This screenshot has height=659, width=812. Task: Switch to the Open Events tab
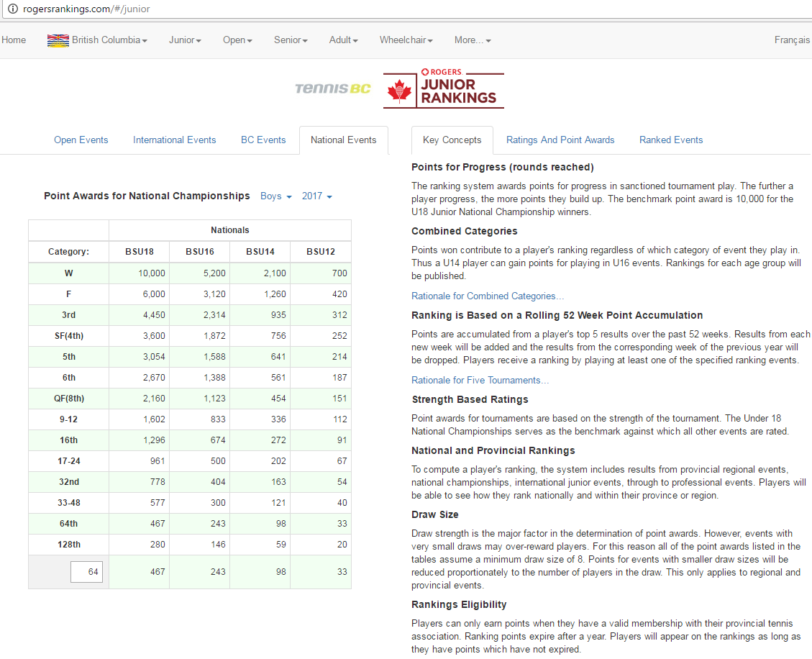[81, 140]
